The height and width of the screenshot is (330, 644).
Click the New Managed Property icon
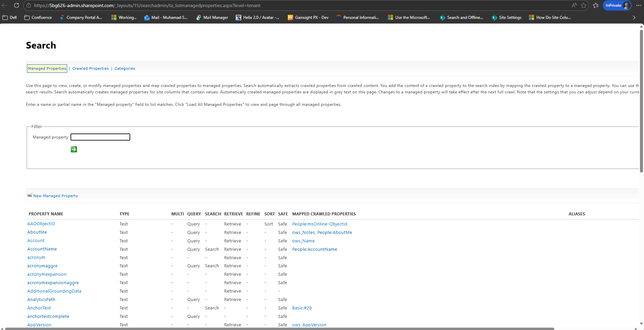pyautogui.click(x=30, y=195)
